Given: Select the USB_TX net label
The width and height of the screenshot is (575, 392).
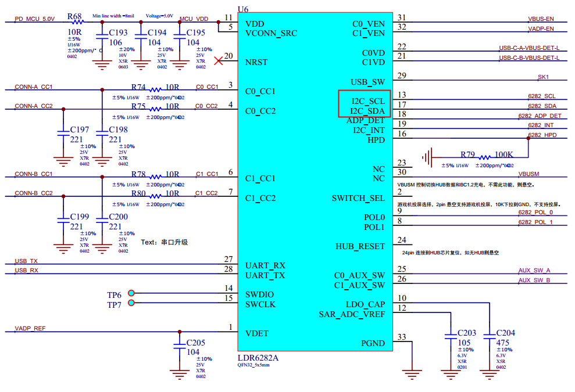Looking at the screenshot, I should [26, 261].
